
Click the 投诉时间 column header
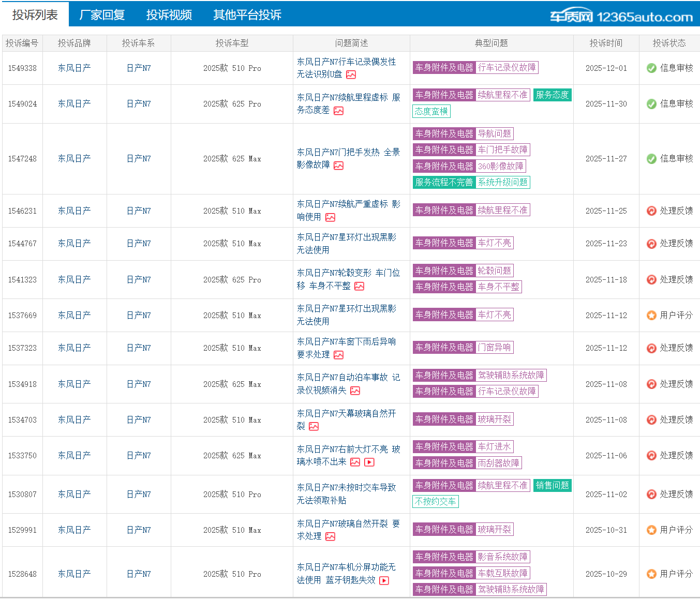coord(606,43)
